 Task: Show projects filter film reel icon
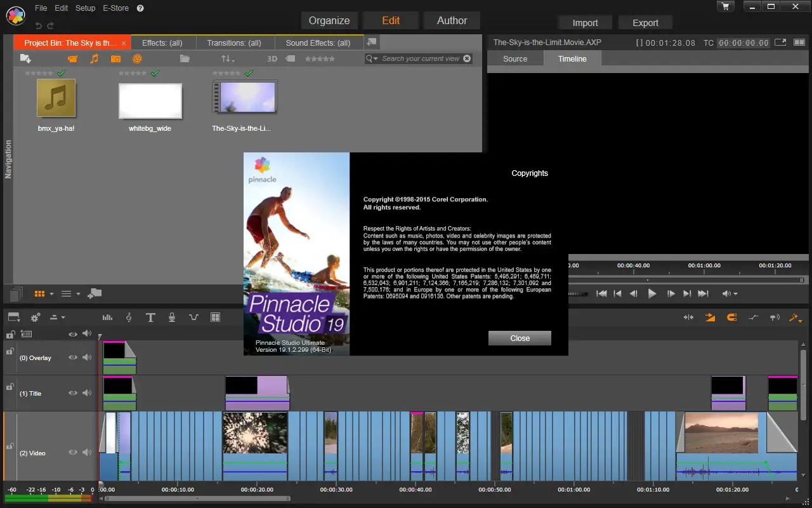coord(137,58)
